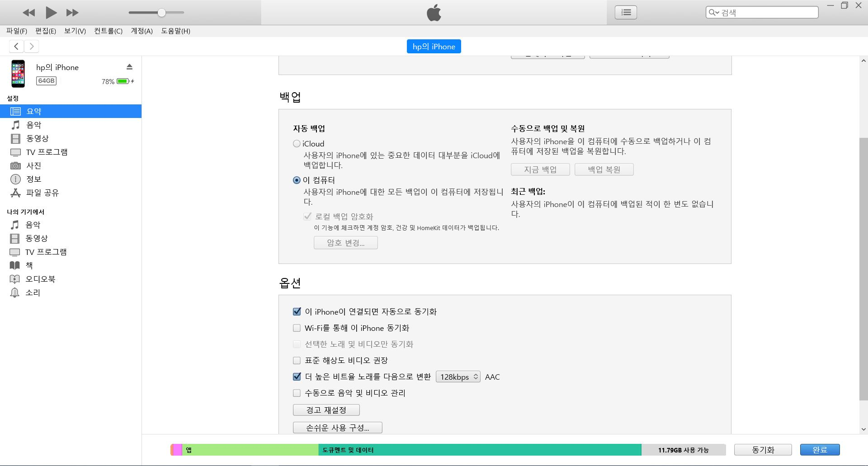Open the list view icon button
The width and height of the screenshot is (868, 466).
(626, 13)
